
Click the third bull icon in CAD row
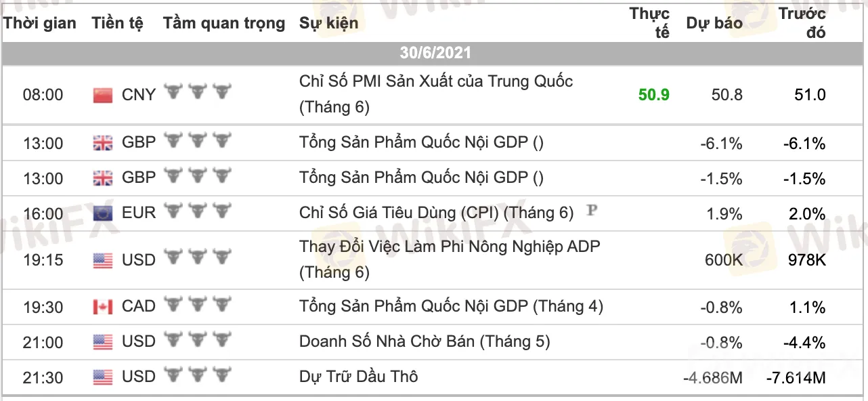coord(222,304)
